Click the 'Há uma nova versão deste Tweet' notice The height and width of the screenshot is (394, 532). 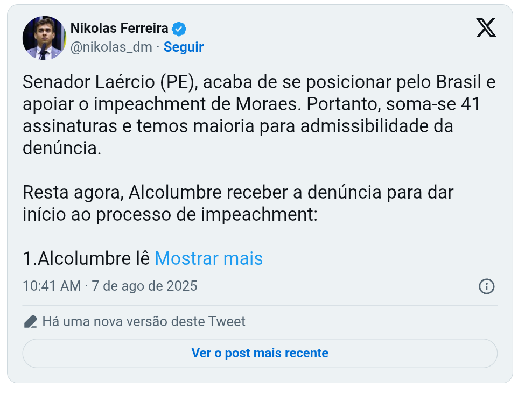(144, 322)
